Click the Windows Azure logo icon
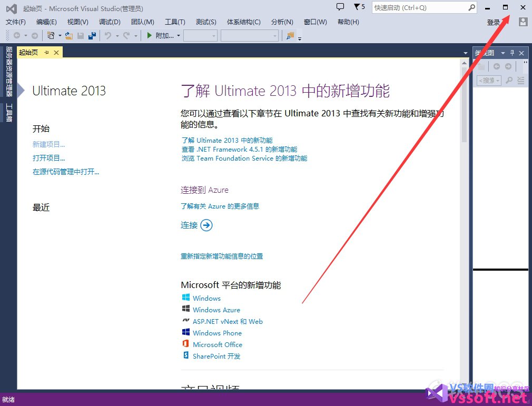Image resolution: width=532 pixels, height=406 pixels. click(x=185, y=309)
